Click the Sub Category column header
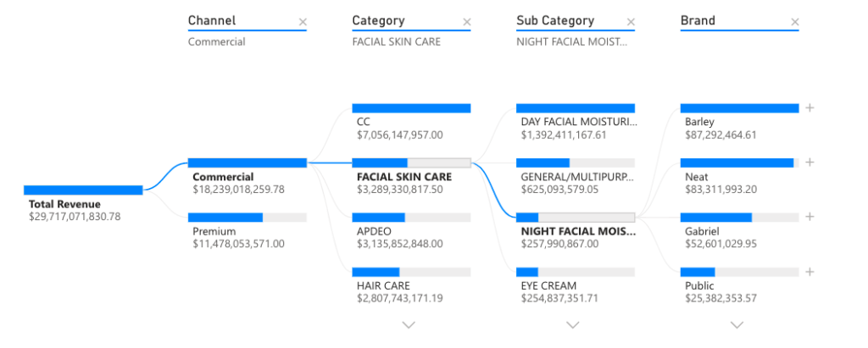This screenshot has height=348, width=868. (x=555, y=20)
